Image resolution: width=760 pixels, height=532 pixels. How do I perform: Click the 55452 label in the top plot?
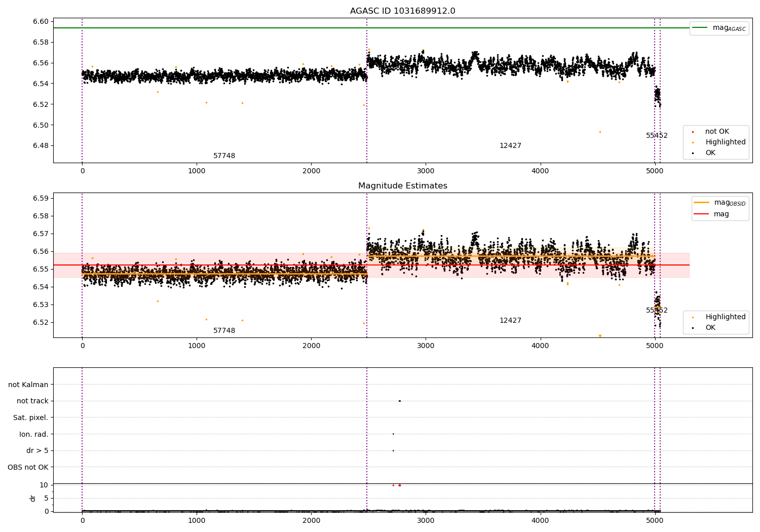pyautogui.click(x=657, y=136)
